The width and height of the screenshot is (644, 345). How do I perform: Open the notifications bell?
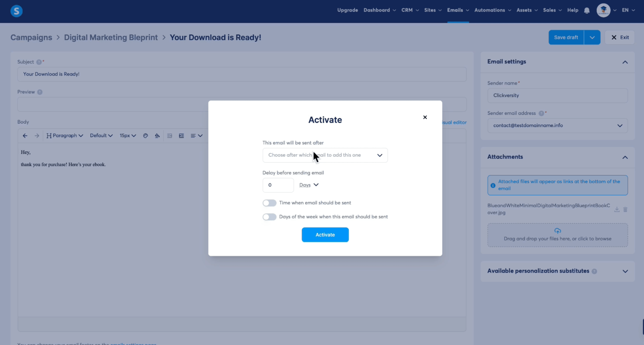click(x=587, y=10)
